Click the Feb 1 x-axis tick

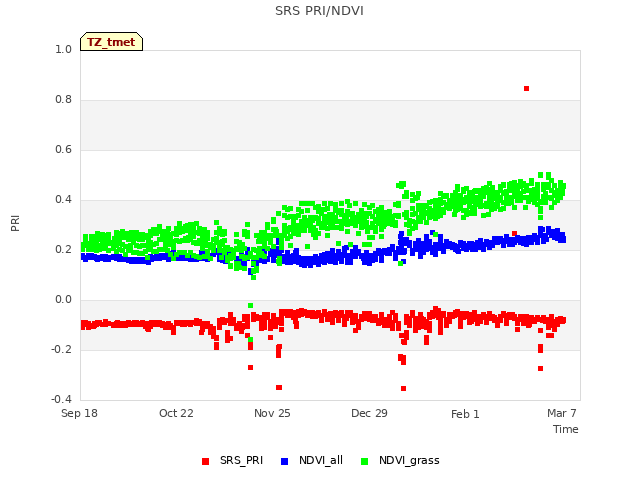pyautogui.click(x=465, y=414)
